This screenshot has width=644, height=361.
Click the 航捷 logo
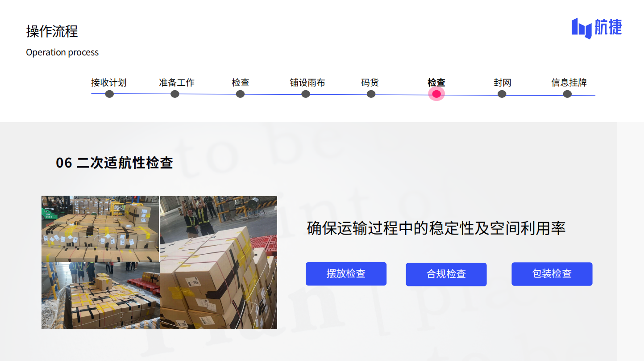(596, 28)
